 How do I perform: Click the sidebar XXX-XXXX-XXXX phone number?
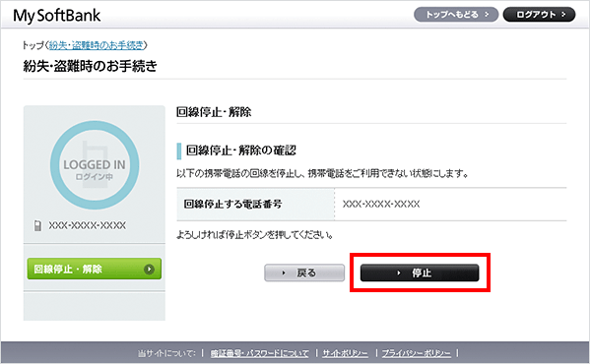87,225
